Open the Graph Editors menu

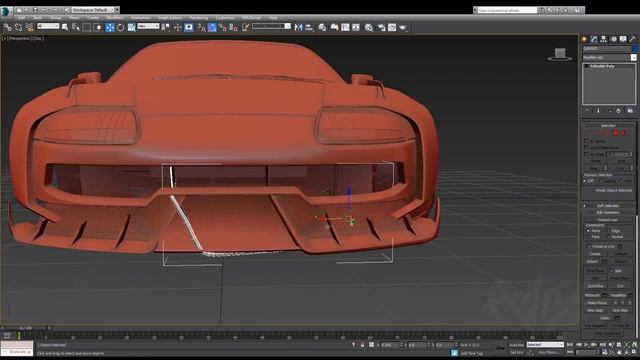point(170,18)
